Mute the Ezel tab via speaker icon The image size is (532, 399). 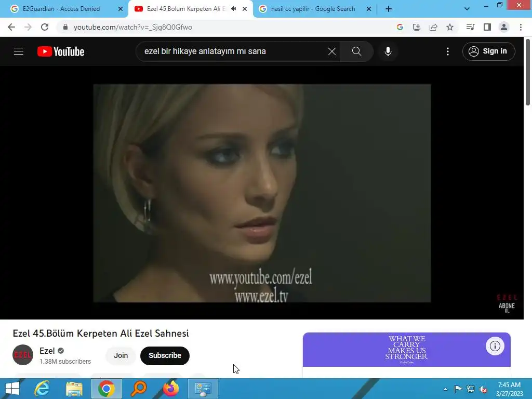tap(233, 9)
